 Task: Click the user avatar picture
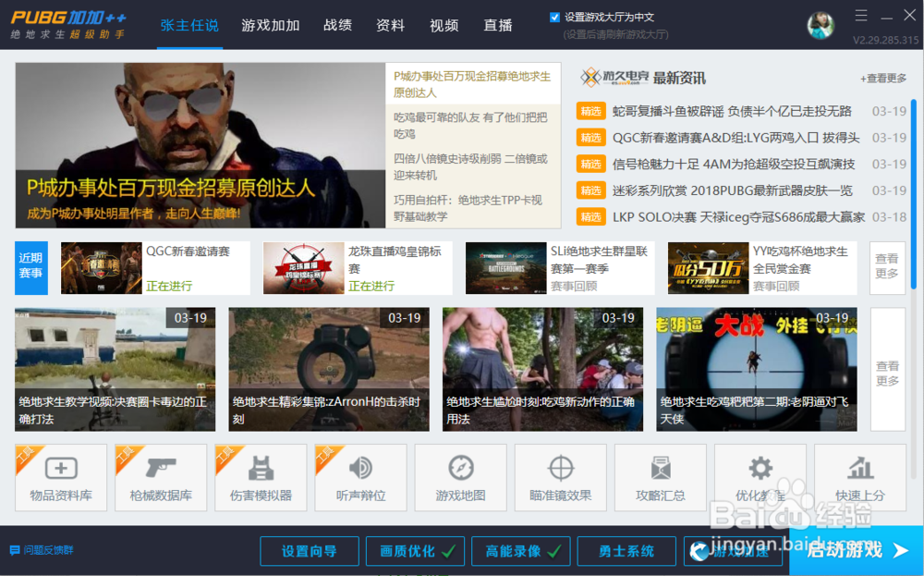coord(821,25)
